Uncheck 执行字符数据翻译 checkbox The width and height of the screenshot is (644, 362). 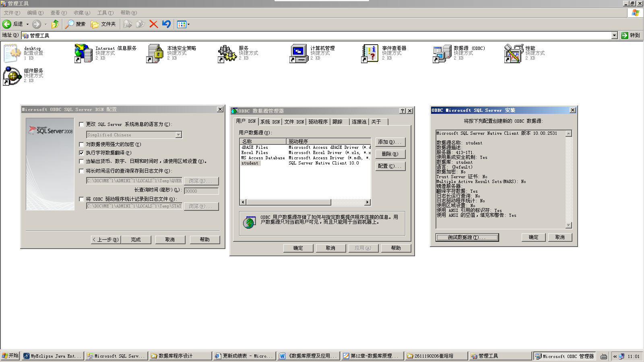coord(82,153)
